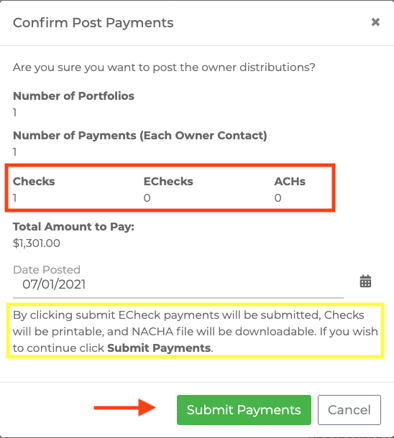Click the Date Posted field showing 07/01/2021
Image resolution: width=394 pixels, height=438 pixels.
click(178, 284)
